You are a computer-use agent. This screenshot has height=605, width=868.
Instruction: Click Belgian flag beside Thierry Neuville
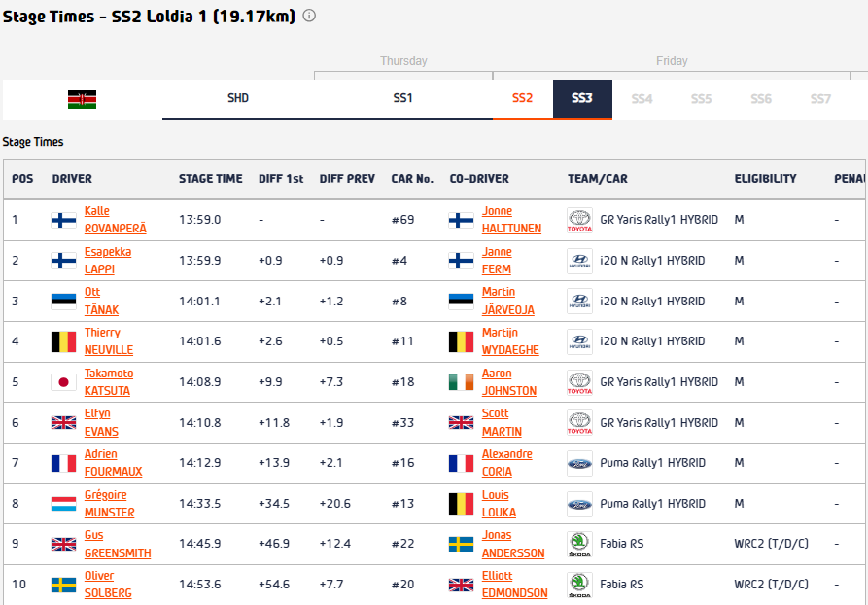coord(63,341)
